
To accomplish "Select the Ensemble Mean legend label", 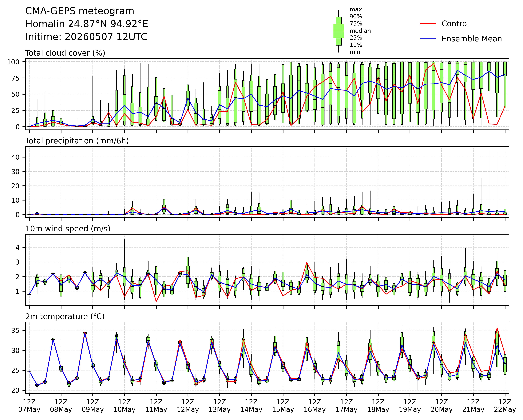I will coord(472,39).
